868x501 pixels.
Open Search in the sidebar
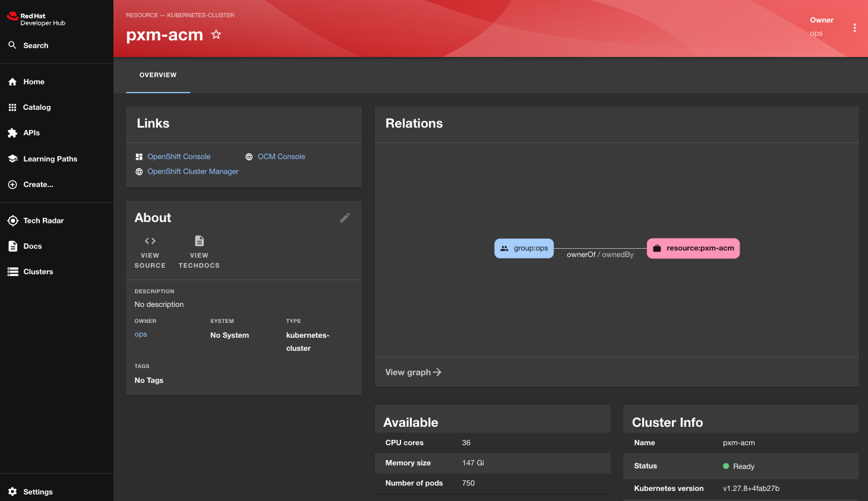pos(36,46)
